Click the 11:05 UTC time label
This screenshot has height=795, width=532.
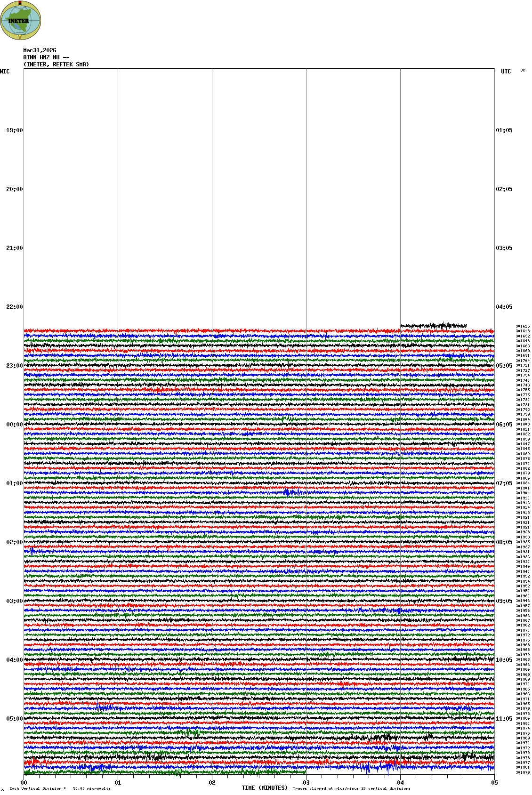504,719
